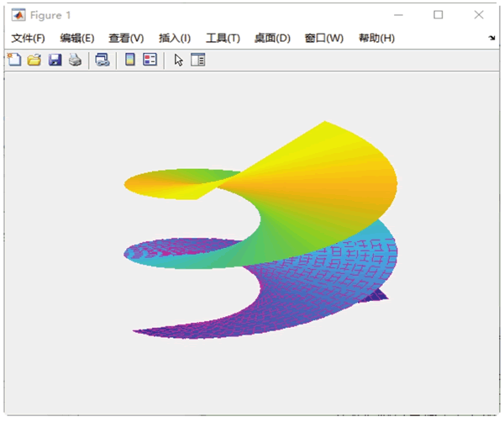Open the Property Inspector toolbar icon
The width and height of the screenshot is (504, 422).
tap(197, 60)
